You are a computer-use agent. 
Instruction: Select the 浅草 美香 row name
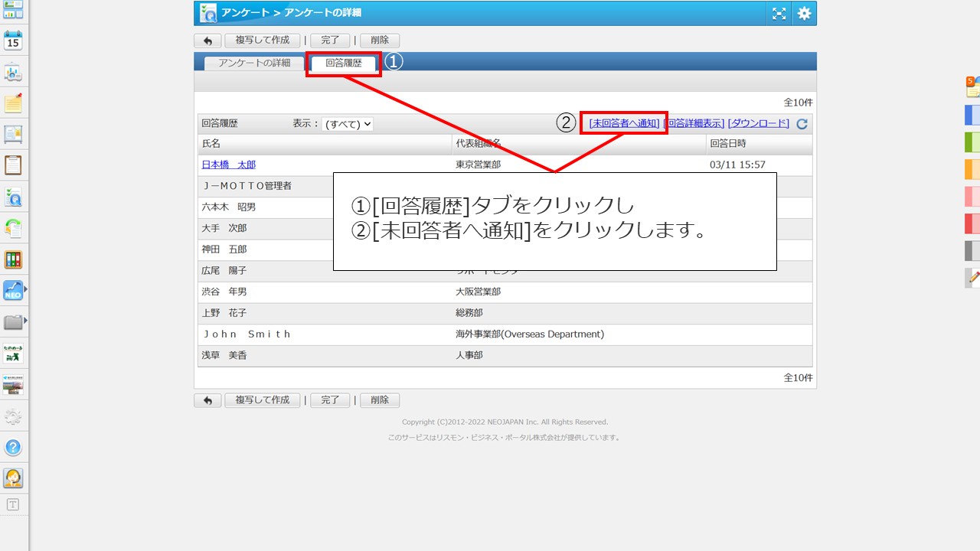coord(224,355)
